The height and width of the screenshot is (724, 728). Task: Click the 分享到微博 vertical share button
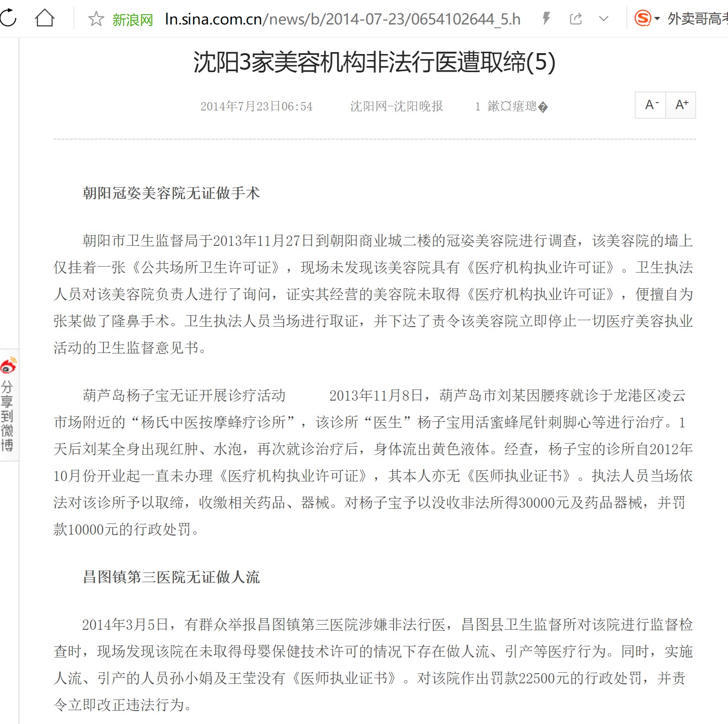(7, 416)
